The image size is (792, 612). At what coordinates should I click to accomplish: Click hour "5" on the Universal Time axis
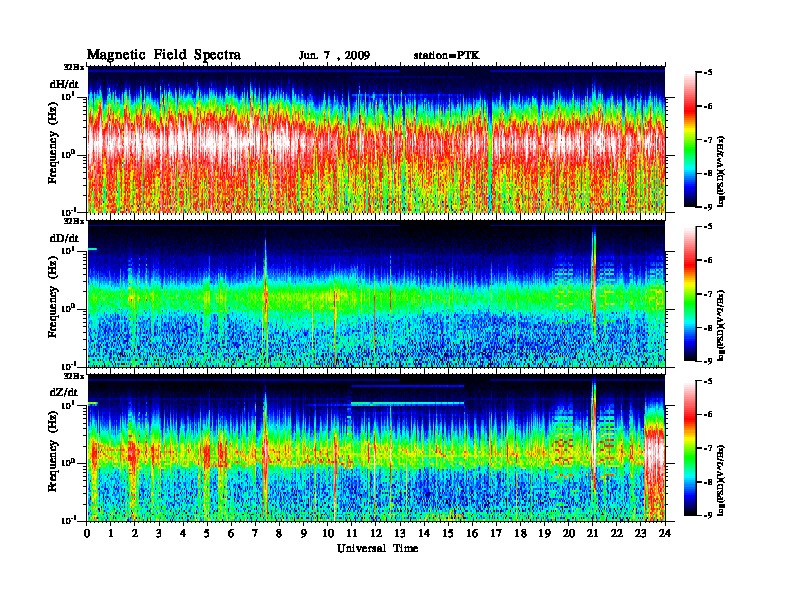pos(207,533)
